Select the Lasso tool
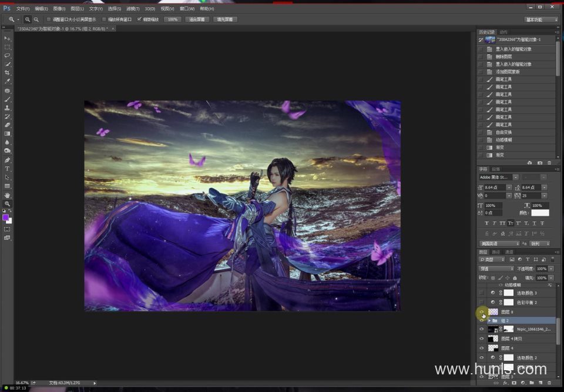The height and width of the screenshot is (392, 564). pyautogui.click(x=7, y=56)
